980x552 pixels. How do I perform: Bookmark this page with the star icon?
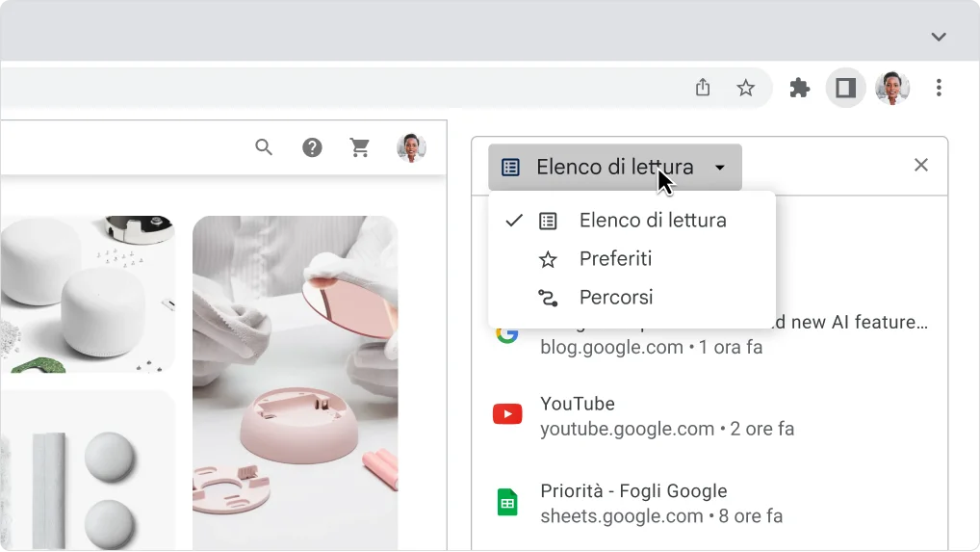pyautogui.click(x=745, y=88)
